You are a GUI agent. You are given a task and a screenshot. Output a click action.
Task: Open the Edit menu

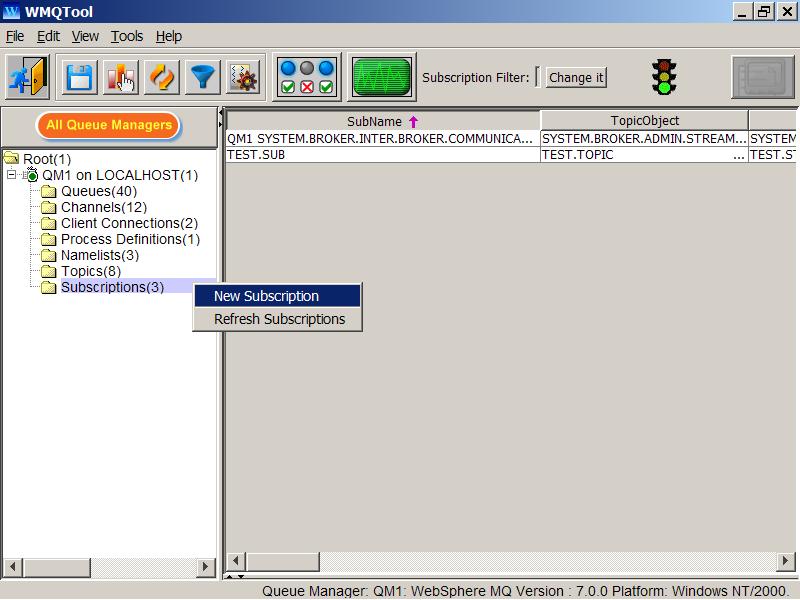click(x=48, y=36)
